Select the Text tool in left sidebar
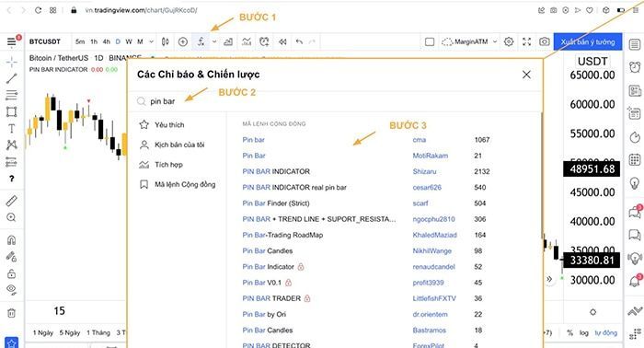This screenshot has width=644, height=348. [11, 128]
